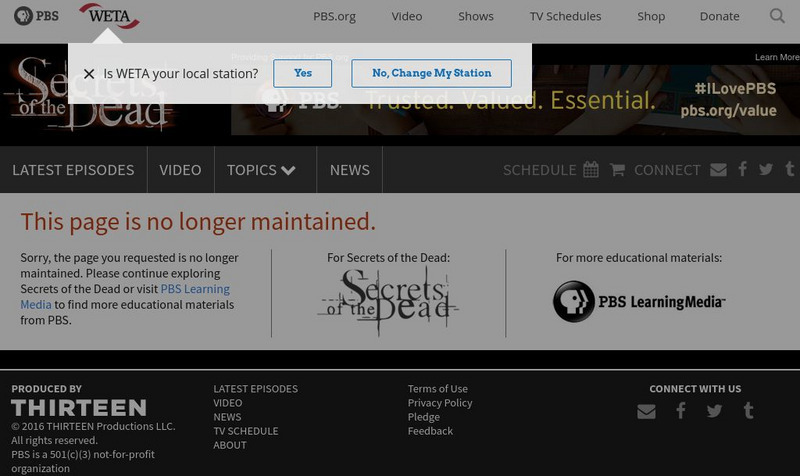Open Privacy Policy footer link

point(440,403)
